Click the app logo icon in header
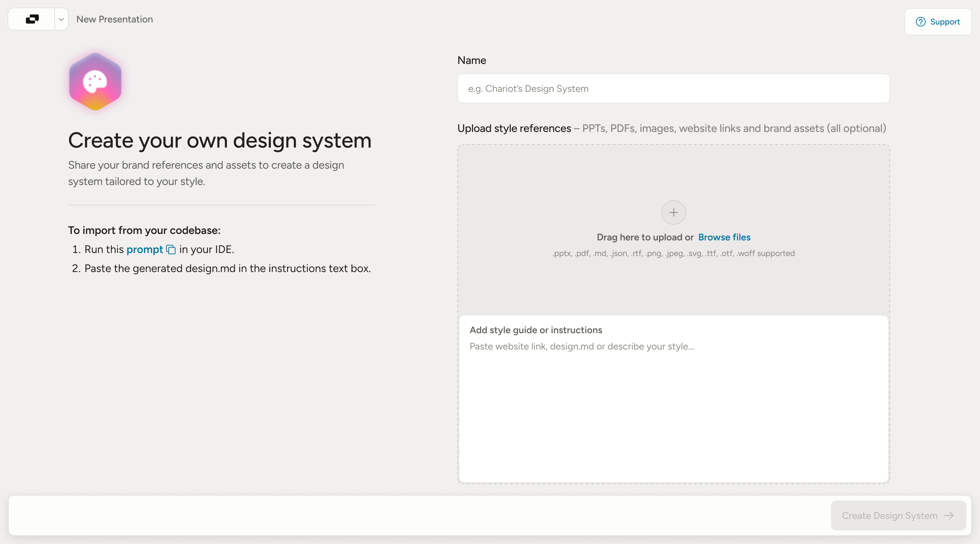Image resolution: width=980 pixels, height=544 pixels. (x=32, y=19)
